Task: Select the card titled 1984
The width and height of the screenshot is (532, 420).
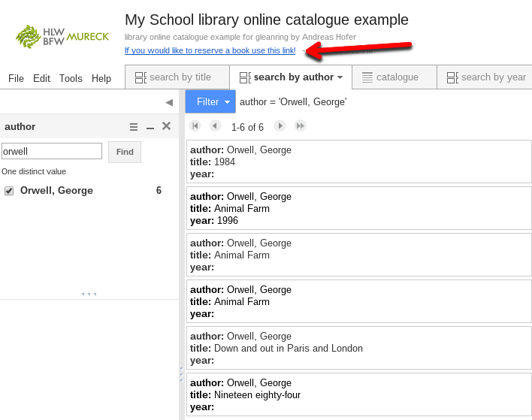Action: (358, 162)
